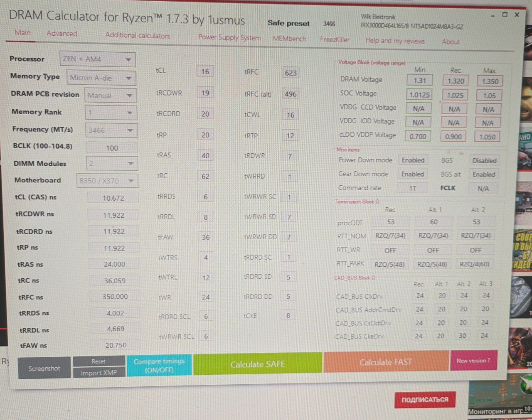Click DRAM Voltage Max value 1.350
The width and height of the screenshot is (532, 420).
click(x=490, y=81)
